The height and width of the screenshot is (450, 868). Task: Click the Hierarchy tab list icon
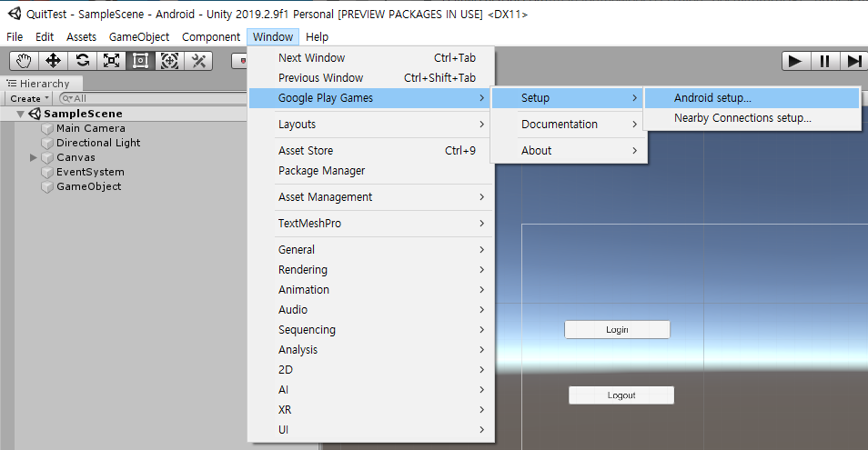click(x=12, y=84)
